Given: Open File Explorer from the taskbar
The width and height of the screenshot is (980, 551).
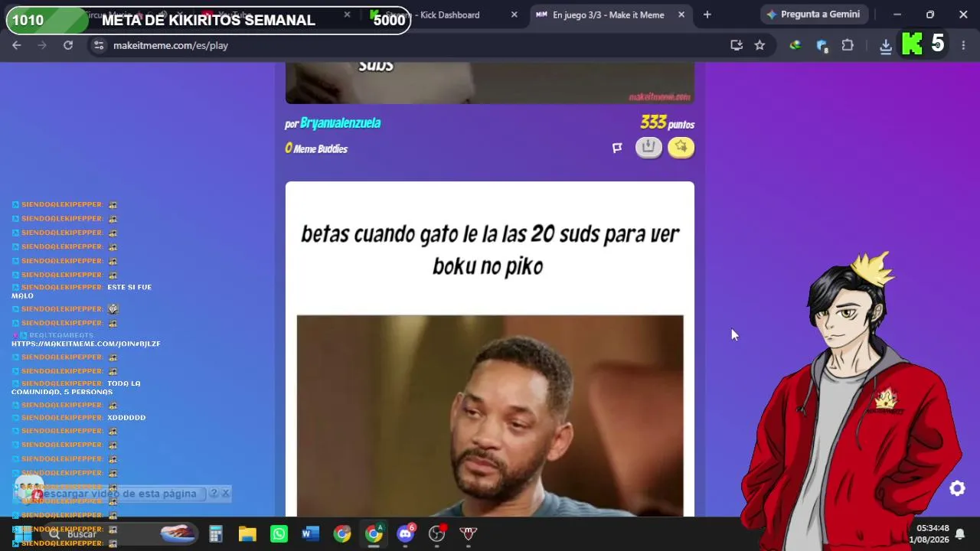Looking at the screenshot, I should 247,533.
